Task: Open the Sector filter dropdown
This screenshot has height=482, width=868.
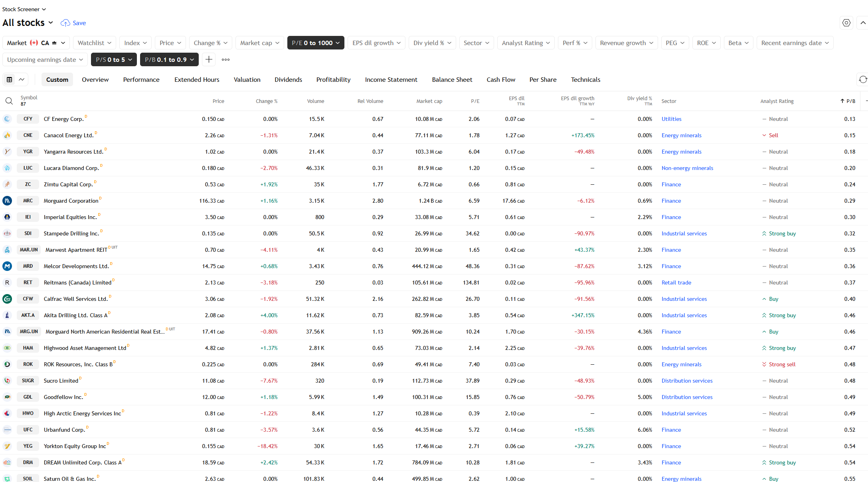Action: pos(476,43)
